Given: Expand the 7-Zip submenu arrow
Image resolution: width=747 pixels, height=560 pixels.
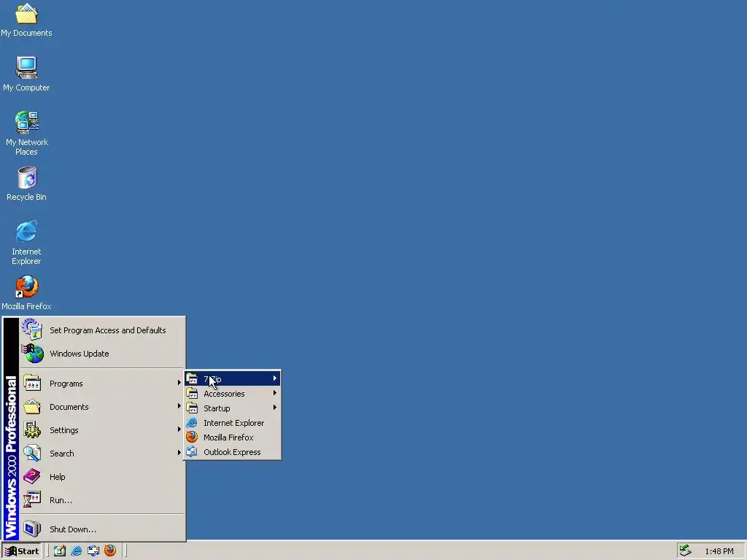Looking at the screenshot, I should 275,378.
